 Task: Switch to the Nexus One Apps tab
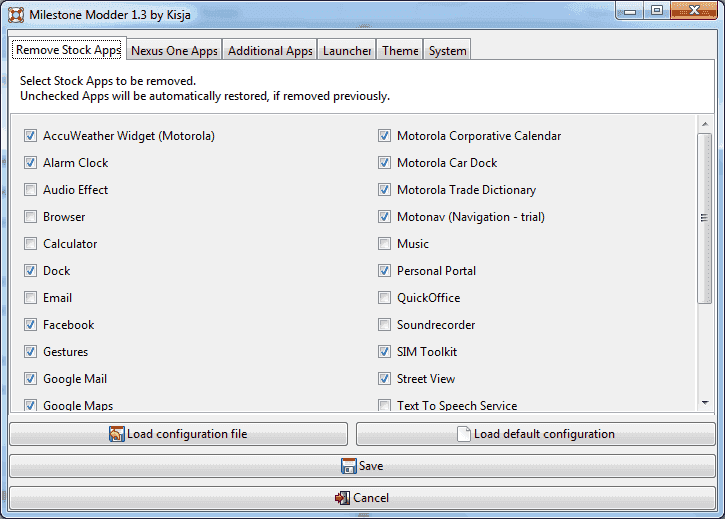174,51
